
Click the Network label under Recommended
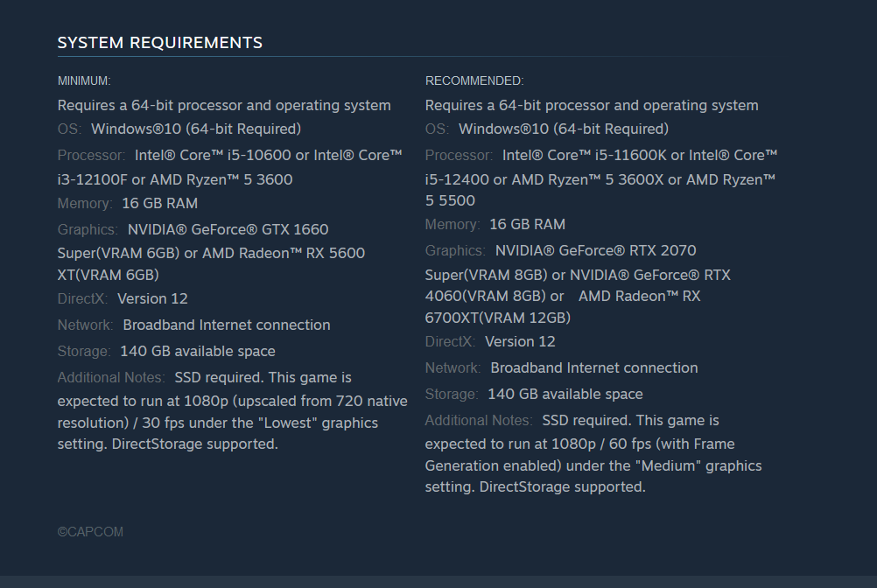tap(453, 367)
